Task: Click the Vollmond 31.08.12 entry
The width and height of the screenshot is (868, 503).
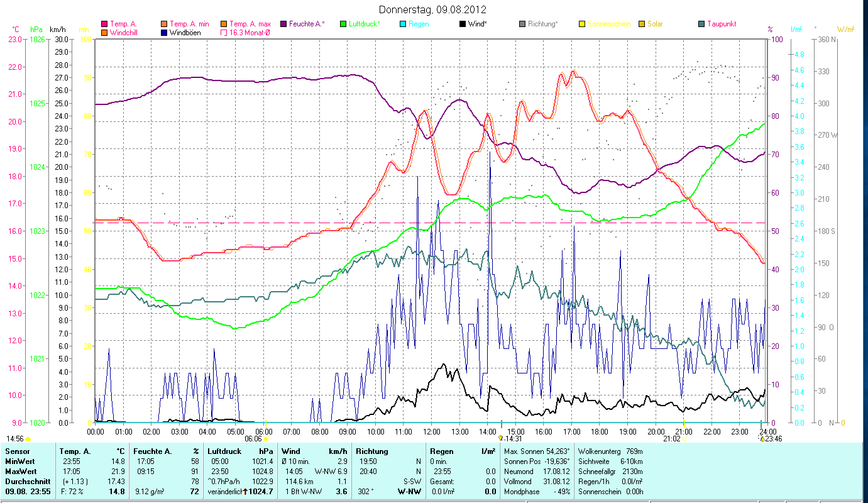Action: point(537,481)
